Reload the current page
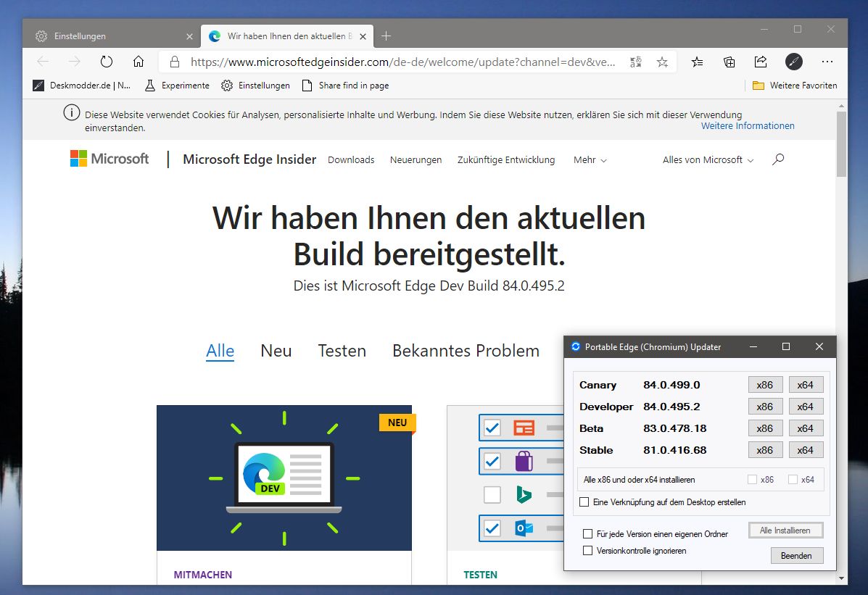868x595 pixels. (107, 62)
